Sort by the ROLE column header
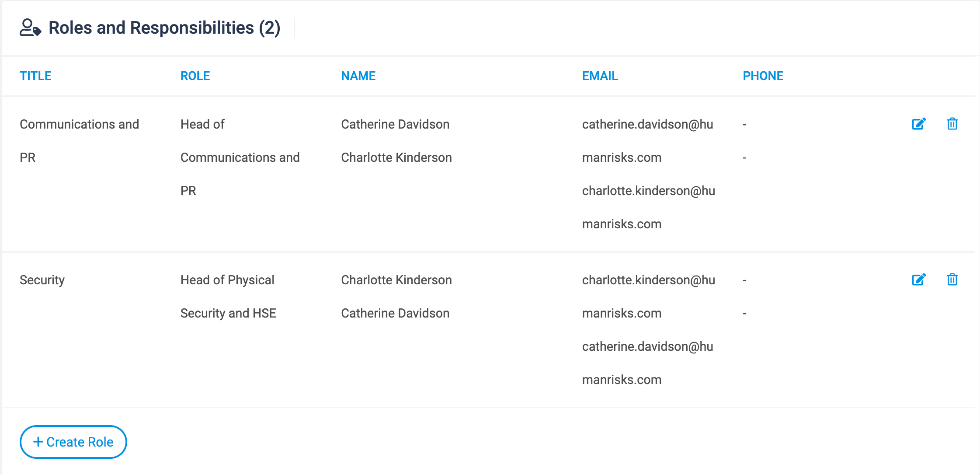This screenshot has height=475, width=980. tap(195, 76)
